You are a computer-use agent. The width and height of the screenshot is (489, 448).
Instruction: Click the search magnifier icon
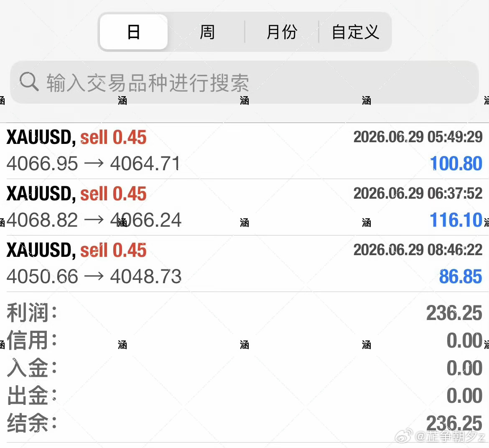(29, 82)
